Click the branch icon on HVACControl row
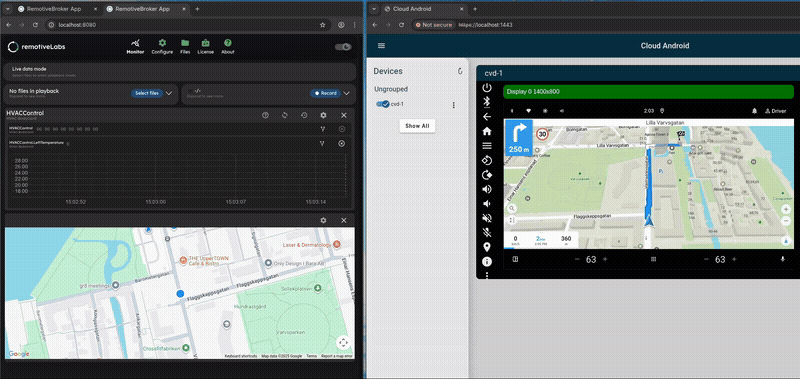Screen dimensions: 800x379 click(x=322, y=130)
